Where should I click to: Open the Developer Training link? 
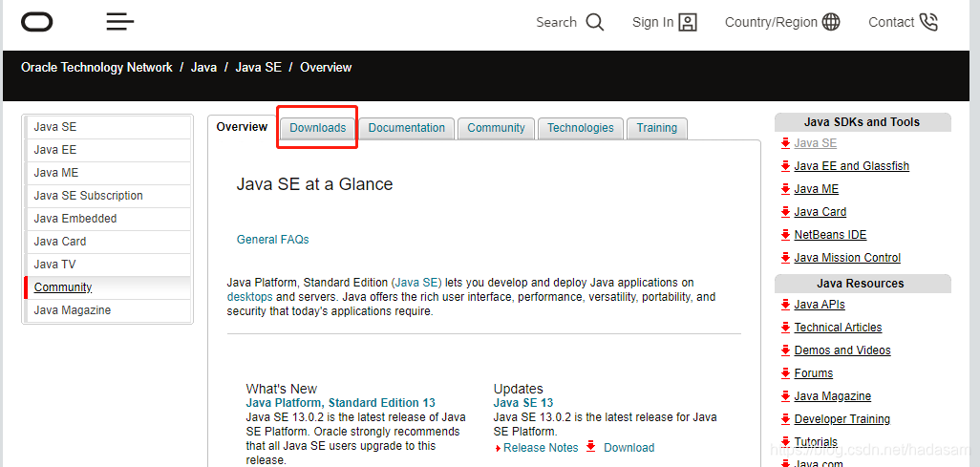tap(842, 419)
